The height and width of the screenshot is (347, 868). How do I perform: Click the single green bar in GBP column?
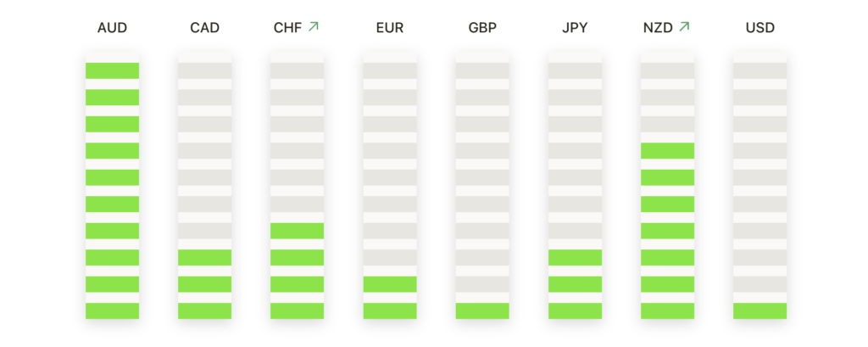(482, 311)
